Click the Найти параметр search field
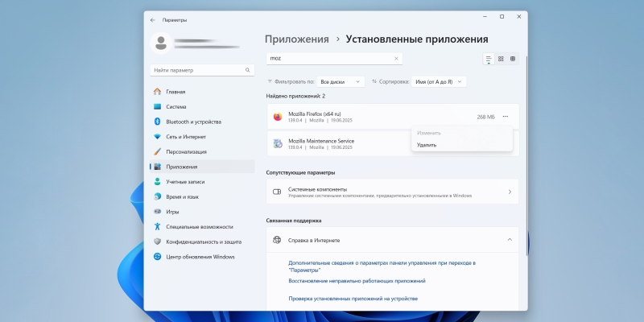 click(202, 70)
